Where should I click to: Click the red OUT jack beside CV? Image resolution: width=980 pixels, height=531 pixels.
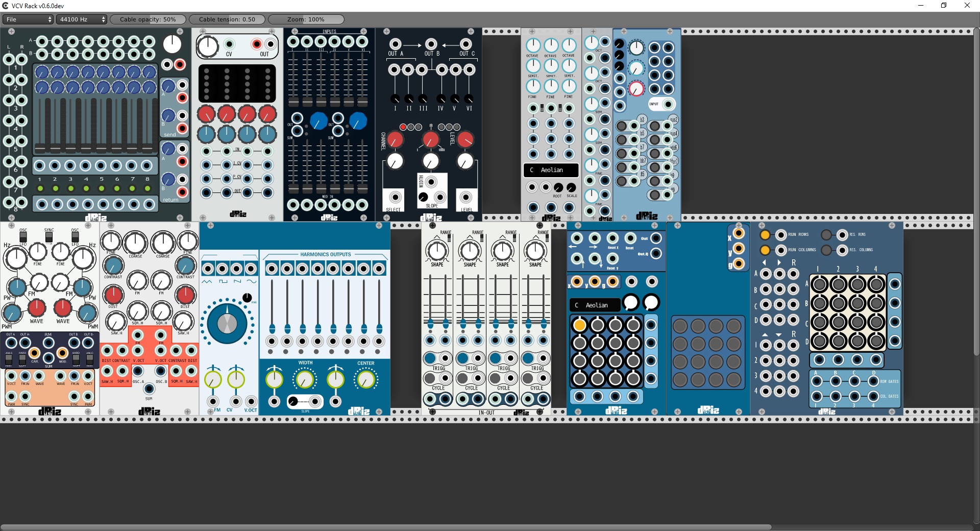tap(257, 44)
